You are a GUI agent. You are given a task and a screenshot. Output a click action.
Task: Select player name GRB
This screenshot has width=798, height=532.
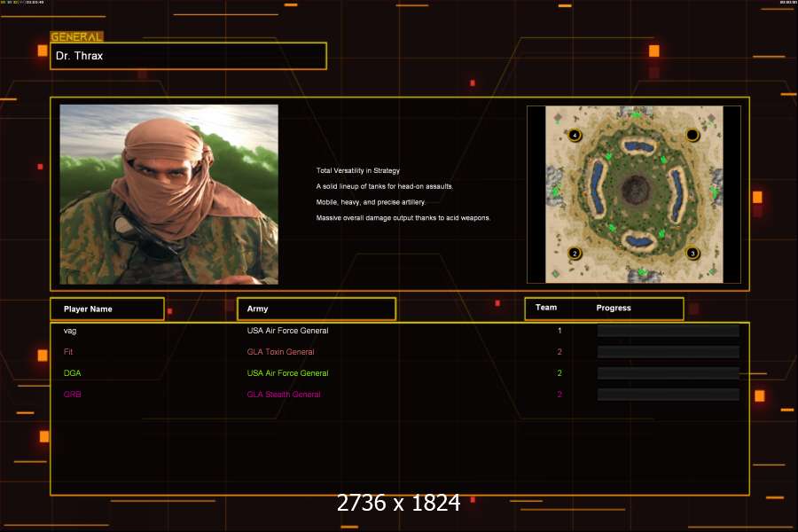tap(73, 395)
